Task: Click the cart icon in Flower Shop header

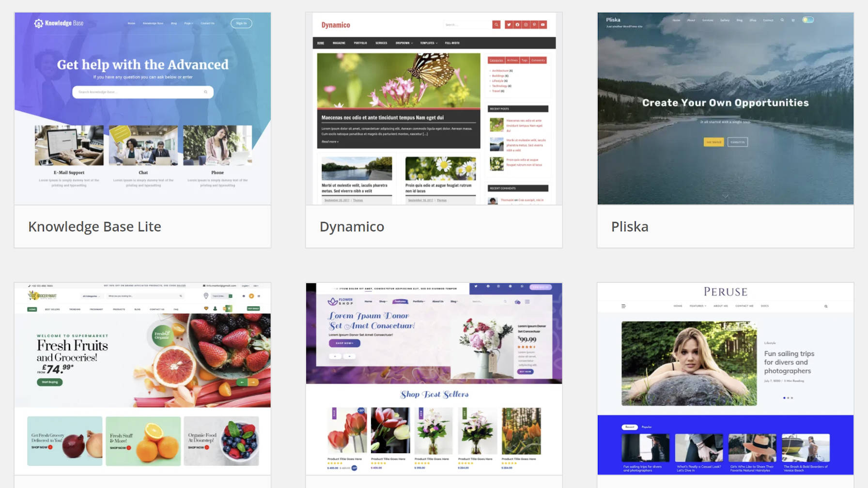Action: pos(517,302)
